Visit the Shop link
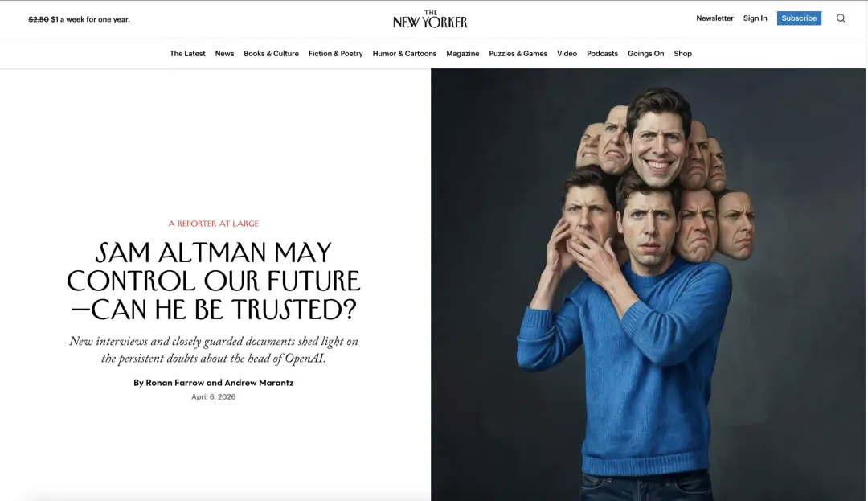This screenshot has height=501, width=868. (682, 54)
